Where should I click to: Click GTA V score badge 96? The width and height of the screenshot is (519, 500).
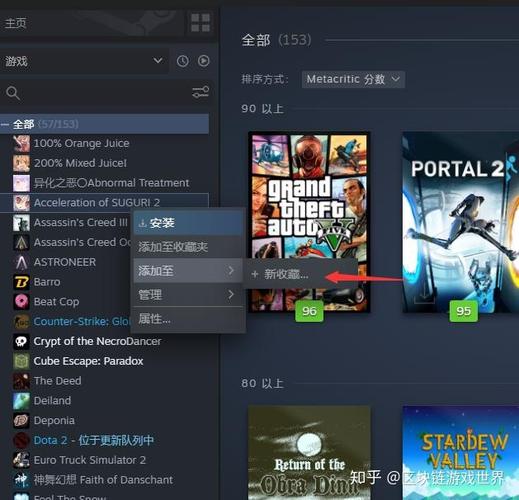tap(309, 311)
